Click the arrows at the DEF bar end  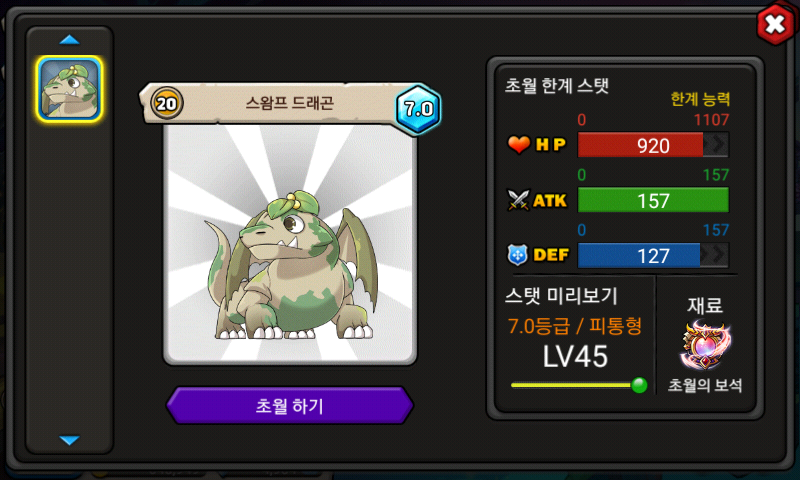(714, 255)
